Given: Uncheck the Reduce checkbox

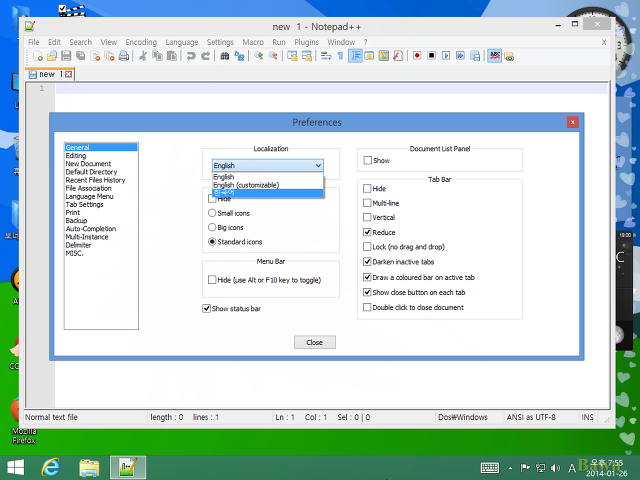Looking at the screenshot, I should coord(367,232).
